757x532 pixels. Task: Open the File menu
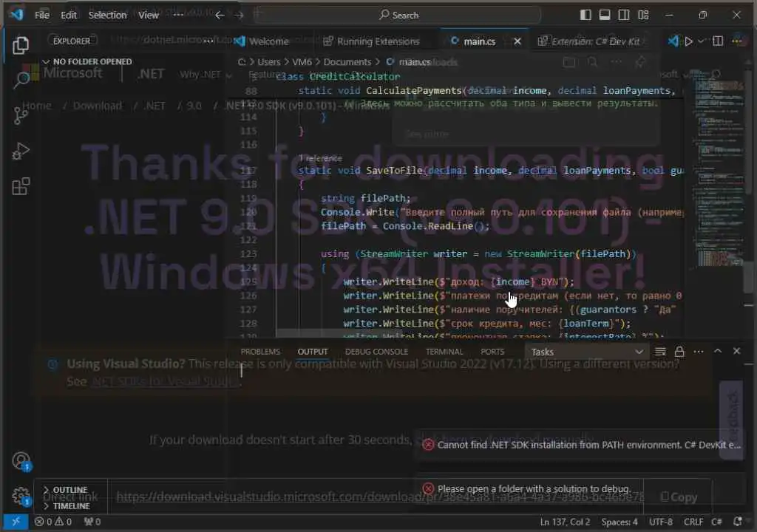[42, 16]
